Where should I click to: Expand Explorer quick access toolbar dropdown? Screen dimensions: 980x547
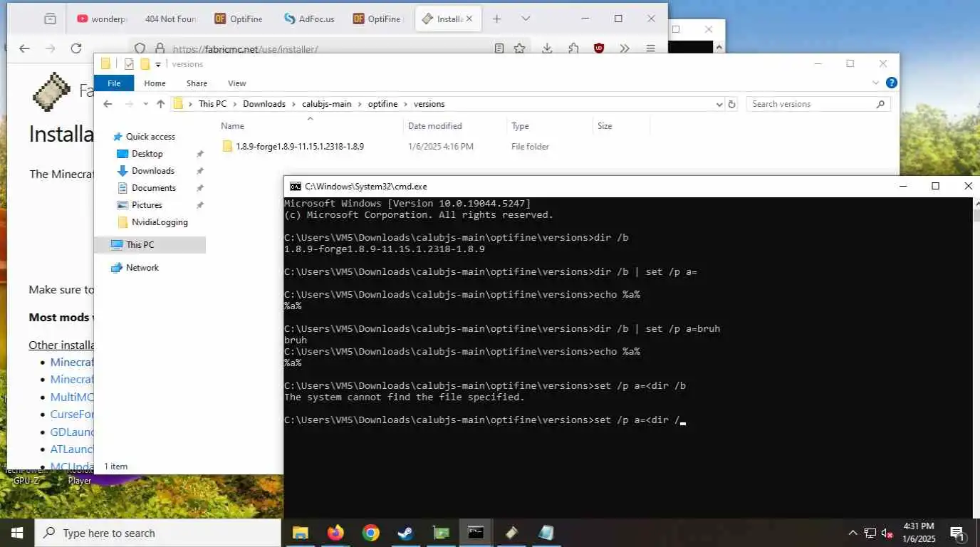pos(158,65)
